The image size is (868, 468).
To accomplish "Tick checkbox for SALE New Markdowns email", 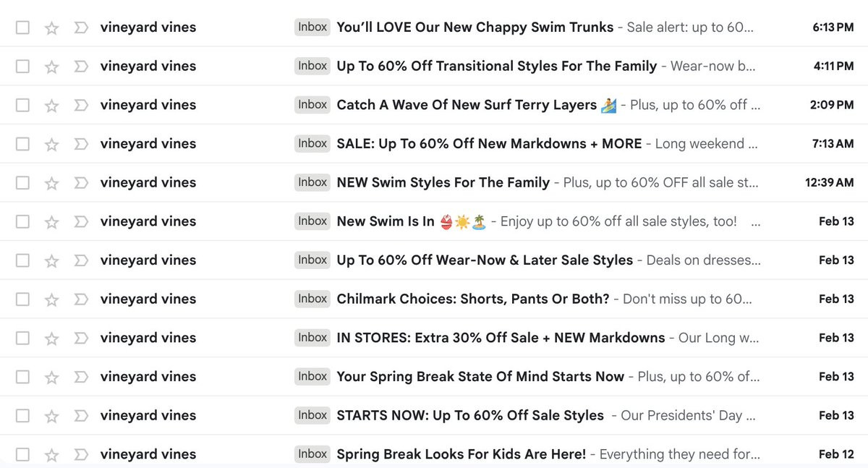I will (22, 144).
